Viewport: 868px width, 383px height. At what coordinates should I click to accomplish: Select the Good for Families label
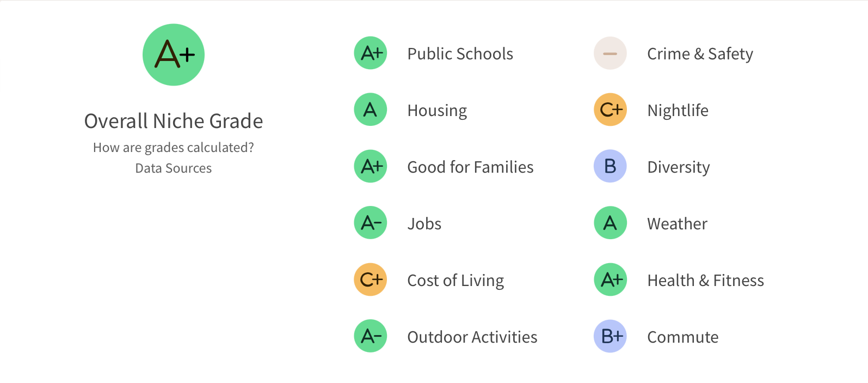pos(470,167)
